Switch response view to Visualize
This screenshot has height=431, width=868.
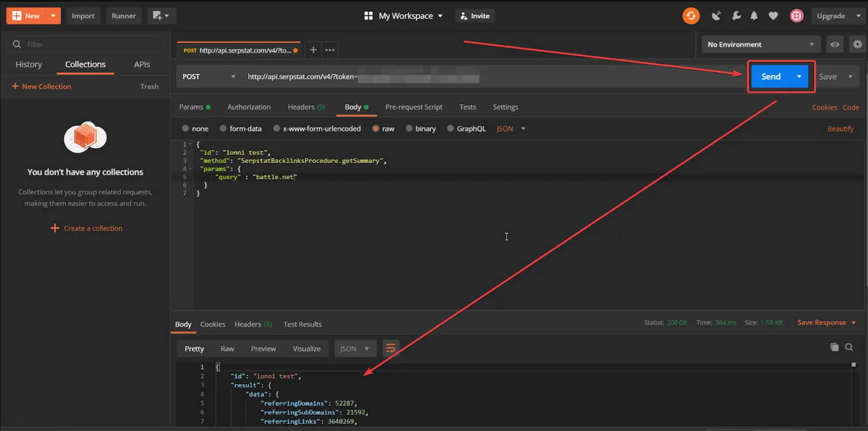307,348
